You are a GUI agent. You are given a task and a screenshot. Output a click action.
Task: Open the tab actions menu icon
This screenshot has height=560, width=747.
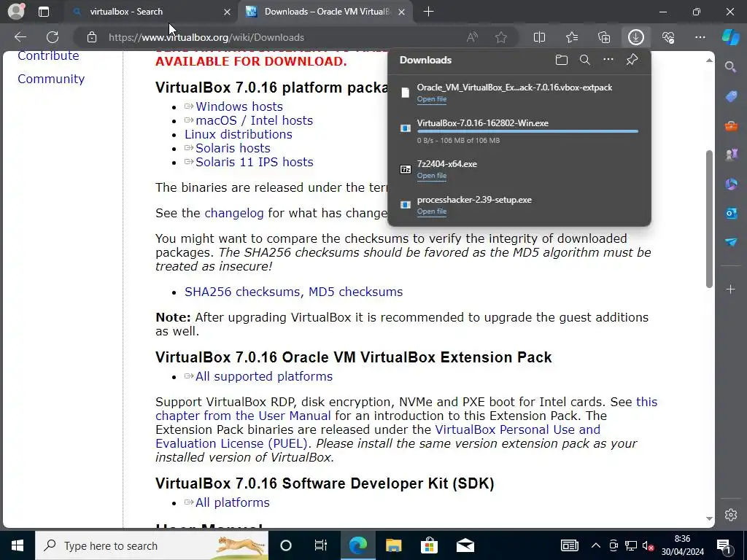click(43, 12)
